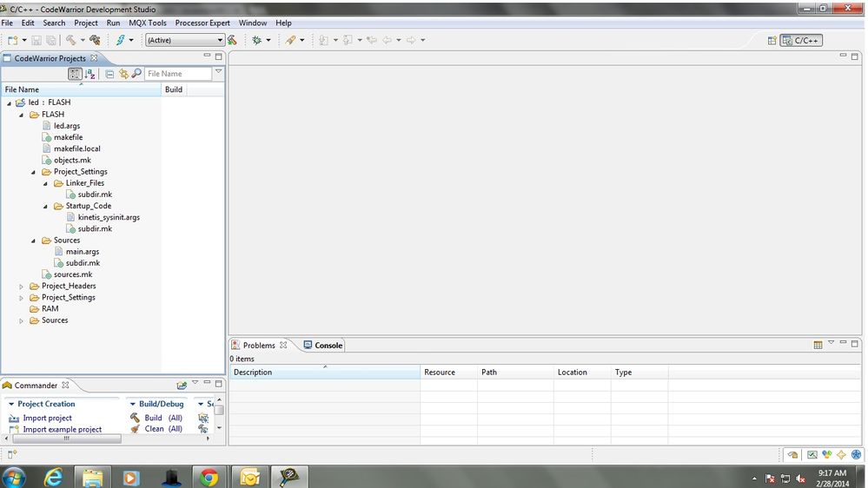Open dropdown arrow beside Flash programmer icon

131,40
